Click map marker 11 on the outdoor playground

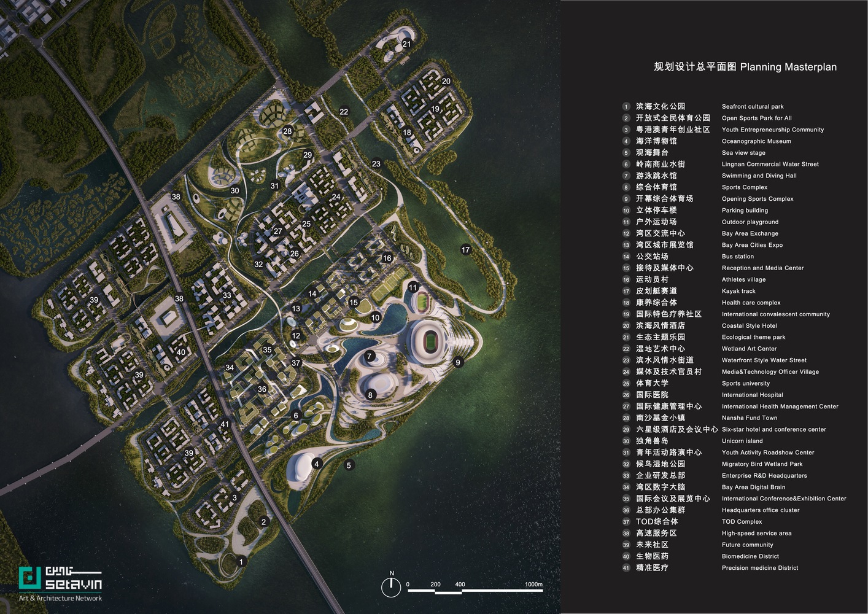coord(413,287)
